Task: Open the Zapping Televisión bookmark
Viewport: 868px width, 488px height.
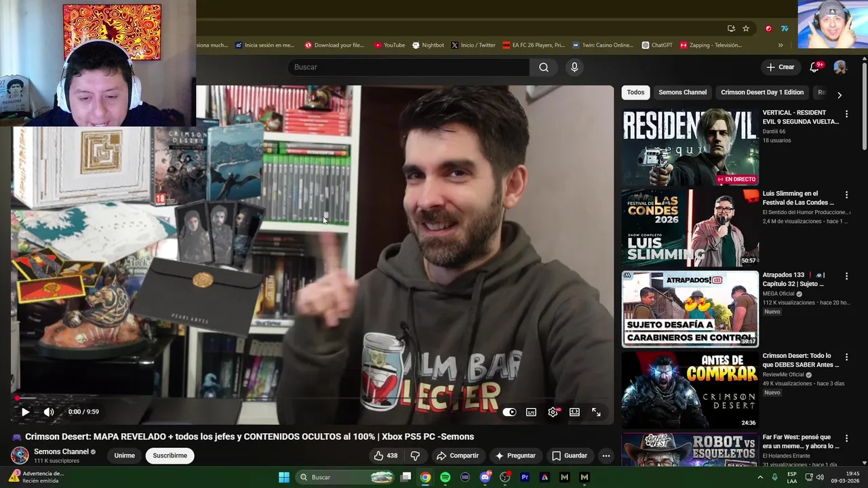Action: pos(710,45)
